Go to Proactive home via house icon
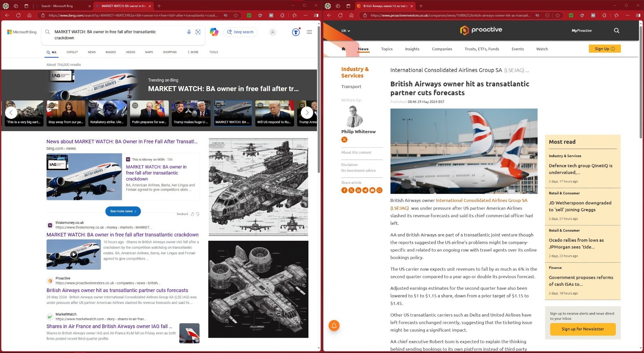 344,49
